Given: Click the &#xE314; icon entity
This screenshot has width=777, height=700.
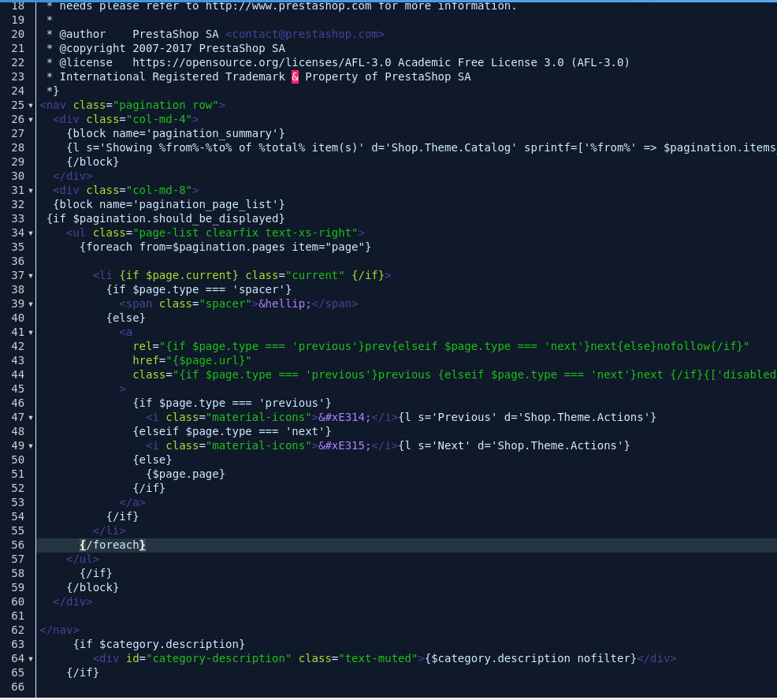Looking at the screenshot, I should [x=344, y=417].
